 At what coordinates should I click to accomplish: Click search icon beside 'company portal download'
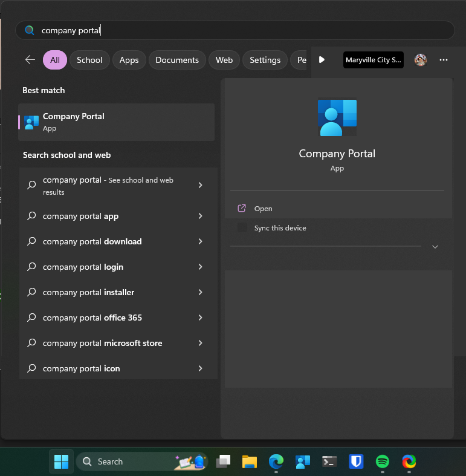31,241
